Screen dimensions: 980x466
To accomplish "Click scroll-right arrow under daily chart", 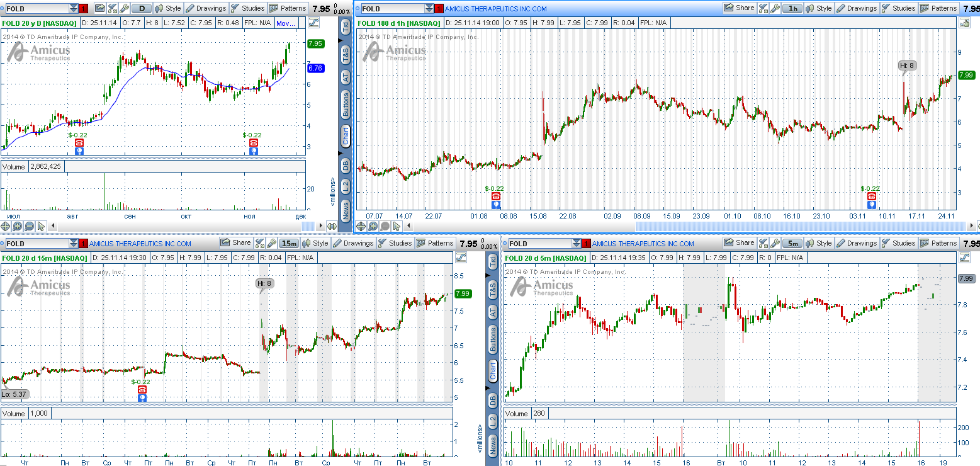I will [x=320, y=226].
